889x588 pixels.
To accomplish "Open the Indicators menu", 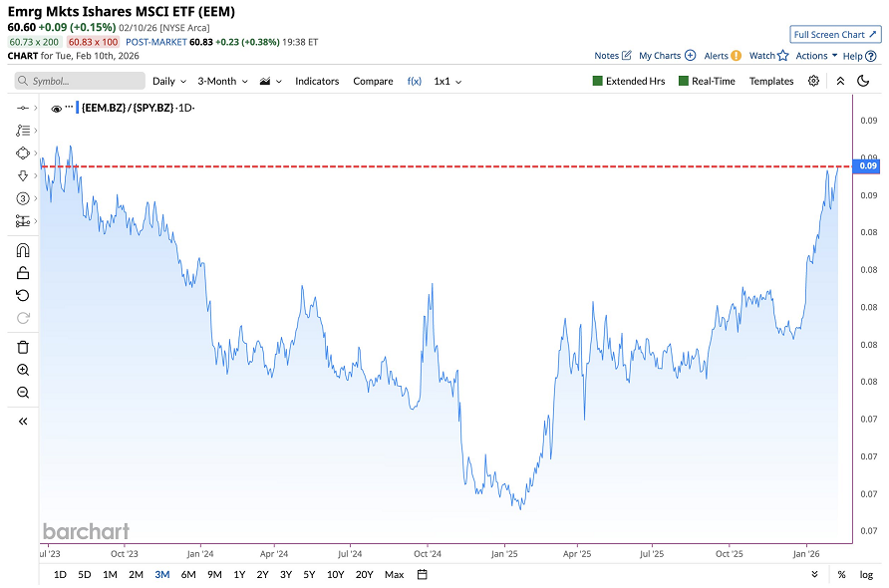I will 317,81.
